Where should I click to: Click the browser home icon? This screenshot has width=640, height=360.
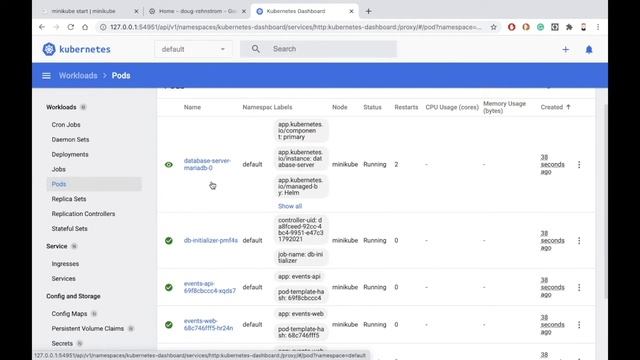[x=85, y=27]
